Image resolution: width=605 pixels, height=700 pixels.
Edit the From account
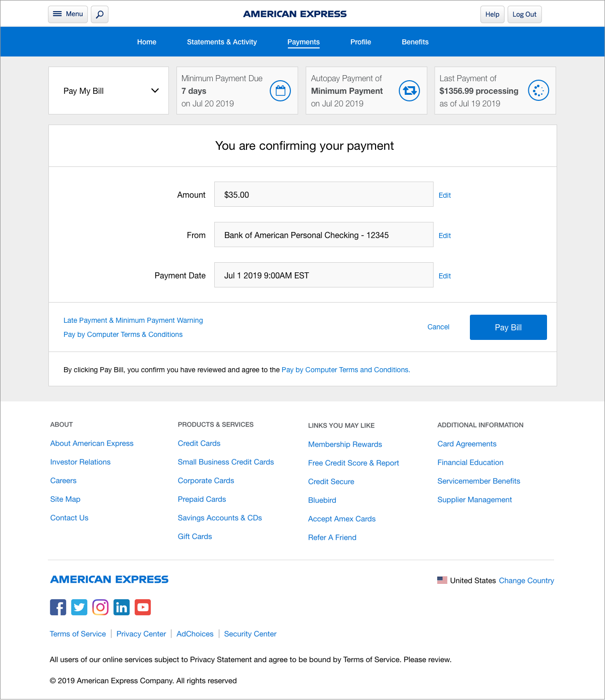pyautogui.click(x=445, y=236)
